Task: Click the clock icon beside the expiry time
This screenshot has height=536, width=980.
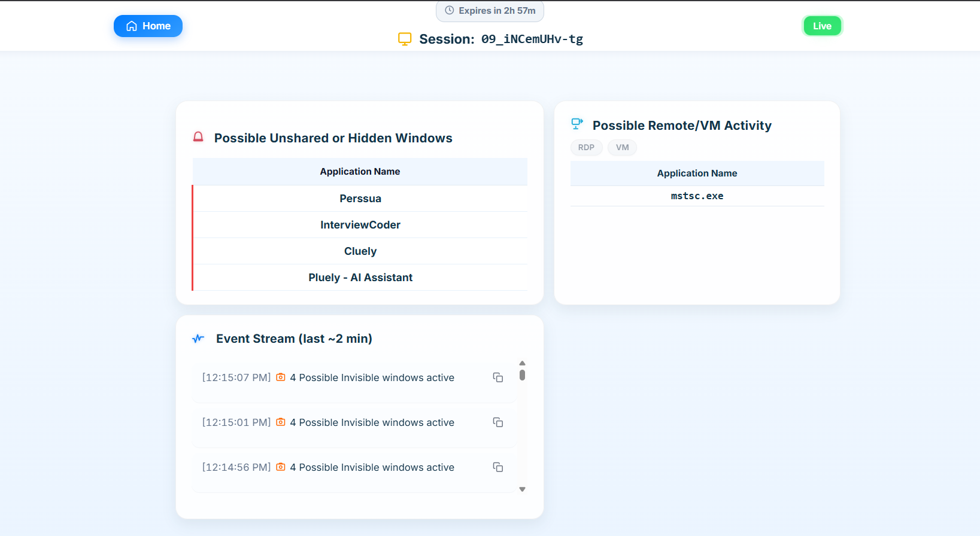Action: 450,10
